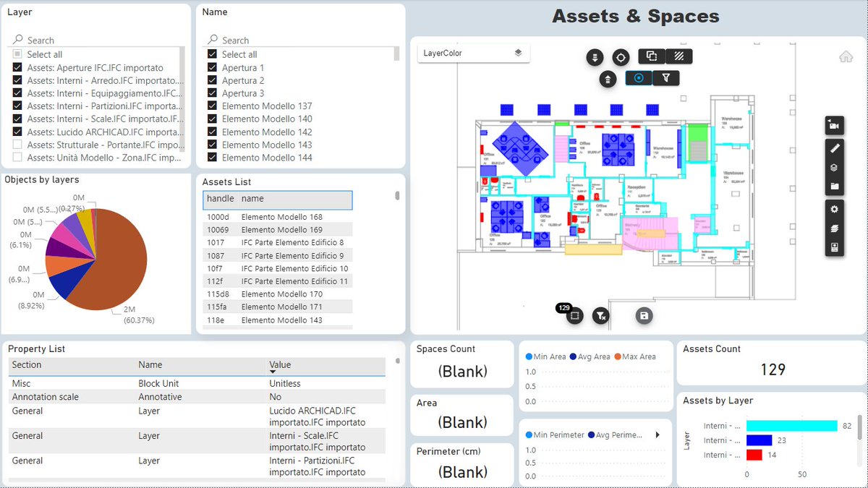Uncheck Apertura 1 in Name slicer
The width and height of the screenshot is (868, 488).
pyautogui.click(x=212, y=67)
